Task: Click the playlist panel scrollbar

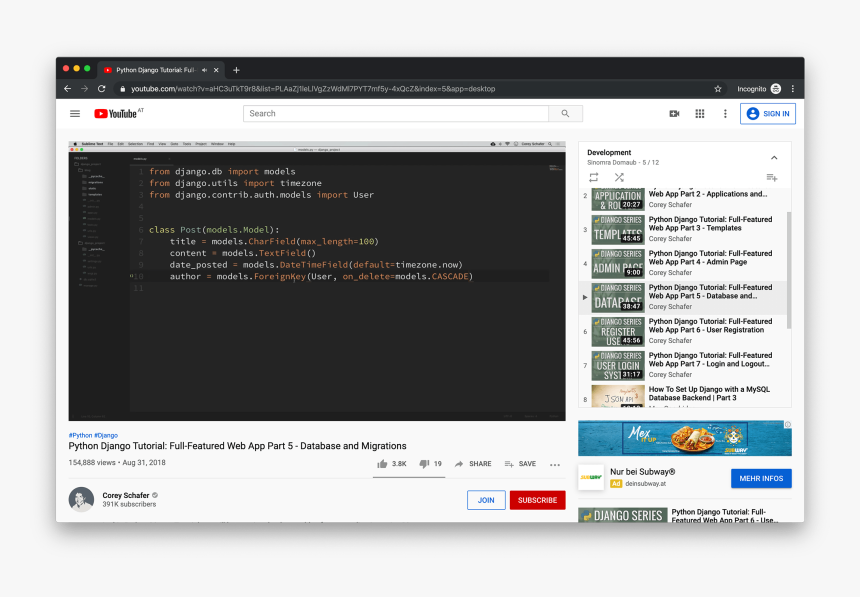Action: point(788,270)
